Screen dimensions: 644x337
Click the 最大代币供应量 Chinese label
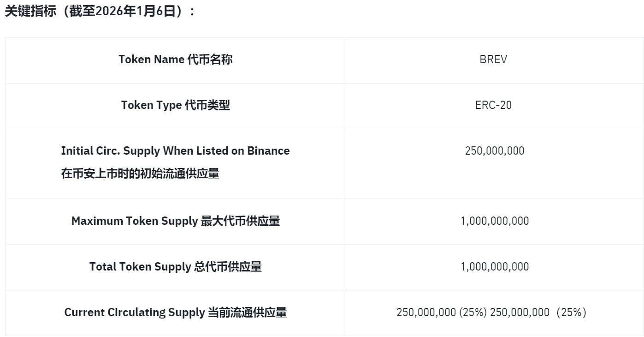tap(240, 221)
